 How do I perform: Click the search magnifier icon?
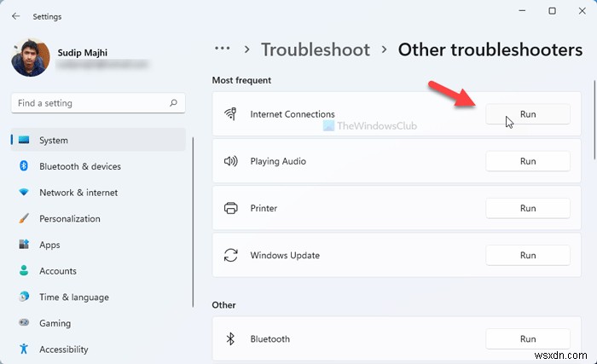[174, 103]
